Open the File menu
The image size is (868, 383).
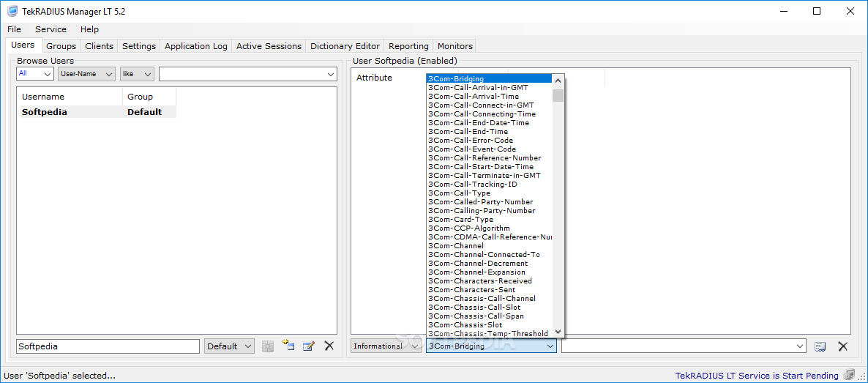[15, 29]
